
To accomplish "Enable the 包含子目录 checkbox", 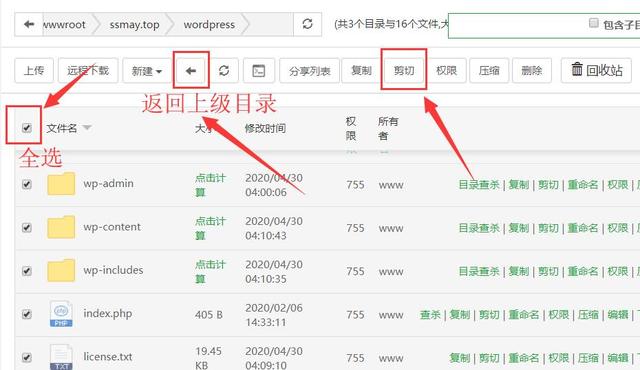I will click(x=594, y=23).
